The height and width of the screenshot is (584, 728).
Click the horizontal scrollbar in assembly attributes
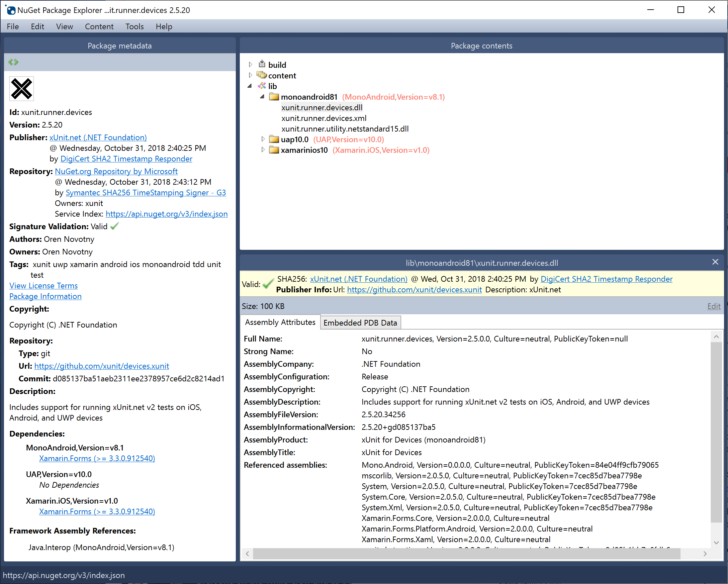tap(466, 554)
